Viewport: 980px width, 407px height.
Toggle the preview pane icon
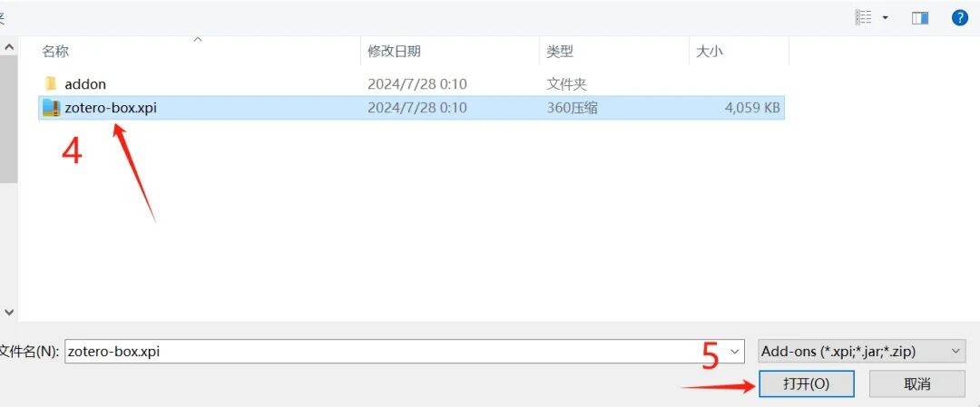click(x=920, y=18)
